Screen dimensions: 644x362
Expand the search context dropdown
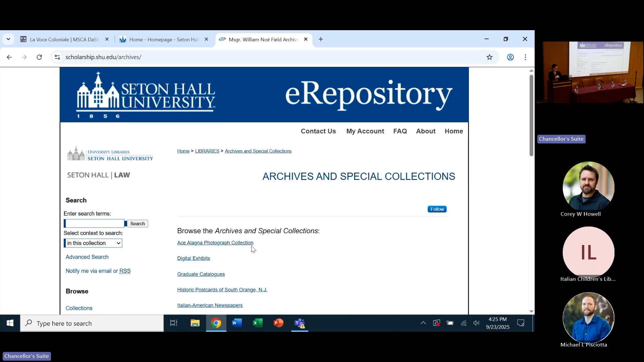coord(93,243)
